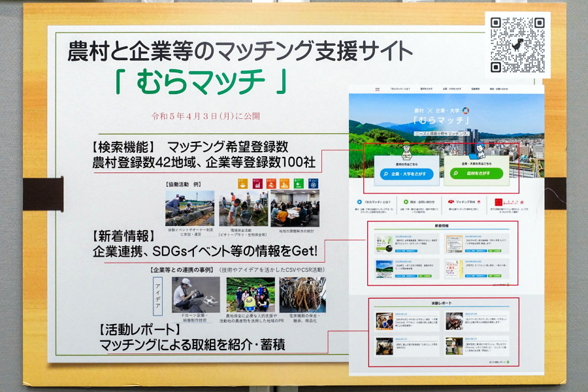Screen dimensions: 588x392
Task: Click the office worker with laptop illustration
Action: pos(481,150)
